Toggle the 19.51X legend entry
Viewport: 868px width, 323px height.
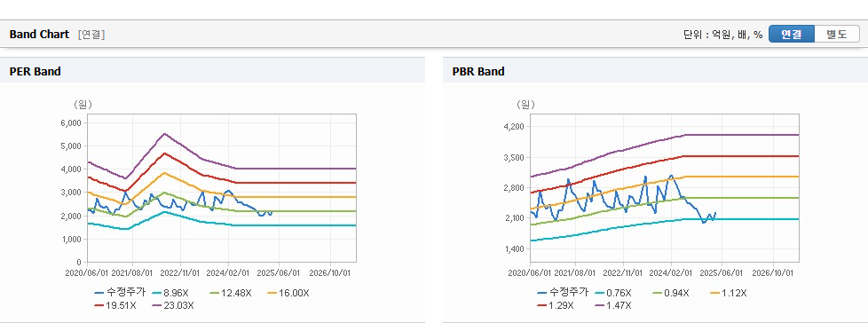(x=115, y=305)
